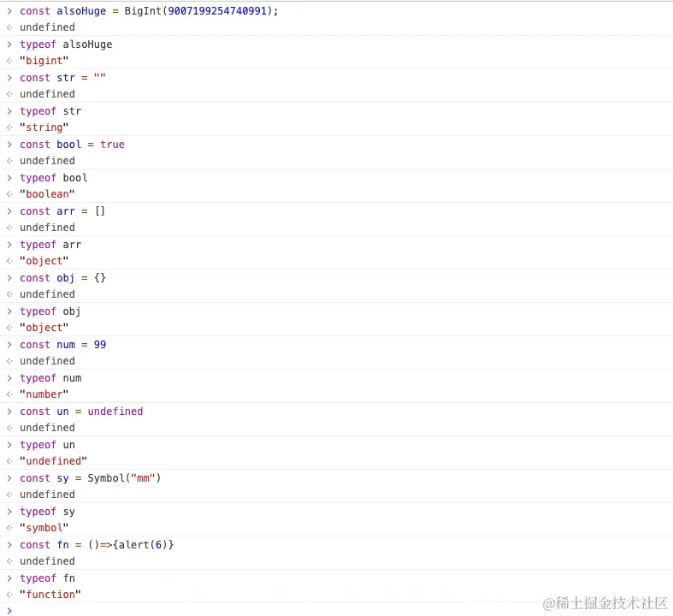Click the undefined result under const obj
Screen dimensions: 673x616
click(x=47, y=294)
